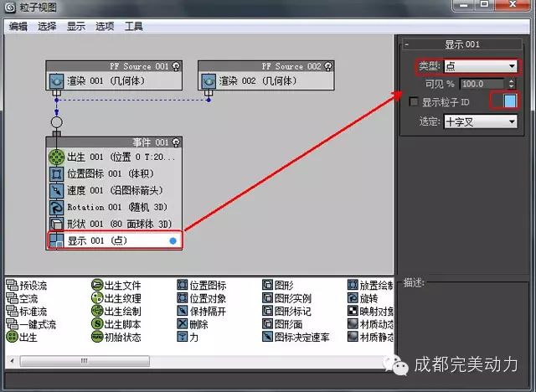Select the 速度 001 operator icon
Image resolution: width=536 pixels, height=392 pixels.
[x=56, y=191]
